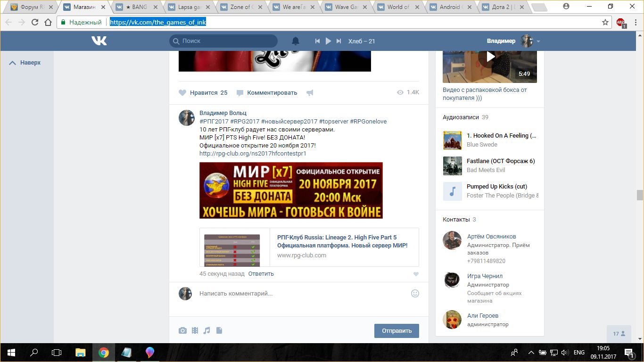Open the Chrome user profile icon

(x=566, y=7)
